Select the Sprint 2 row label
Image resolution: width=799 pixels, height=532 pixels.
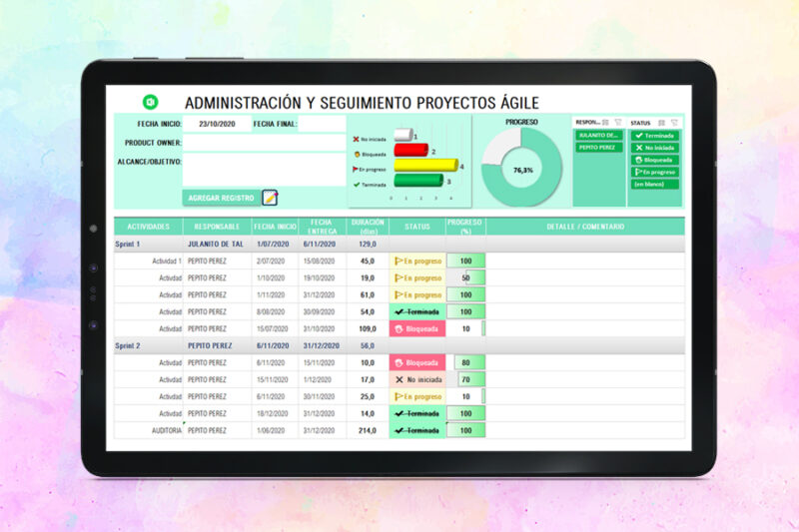click(x=128, y=346)
